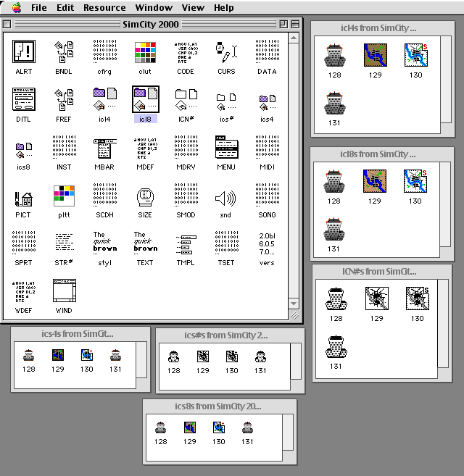Select icon 131 in ics8s window
This screenshot has height=476, width=464.
[248, 427]
